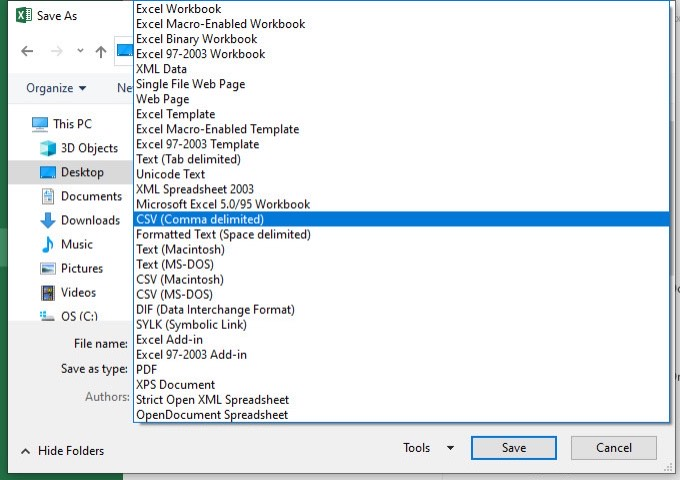Click the Documents page icon
Image resolution: width=680 pixels, height=480 pixels.
[x=48, y=196]
